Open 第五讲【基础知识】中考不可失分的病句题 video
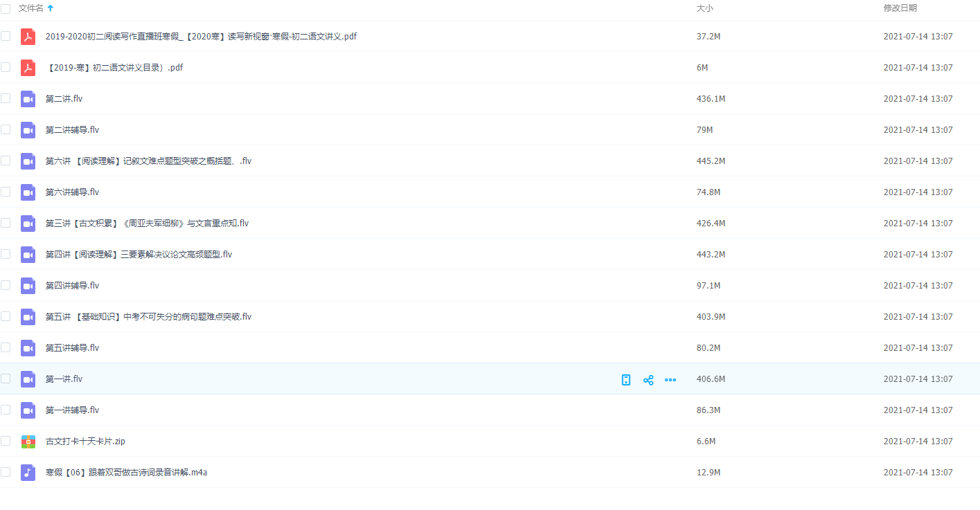The width and height of the screenshot is (980, 510). coord(148,317)
